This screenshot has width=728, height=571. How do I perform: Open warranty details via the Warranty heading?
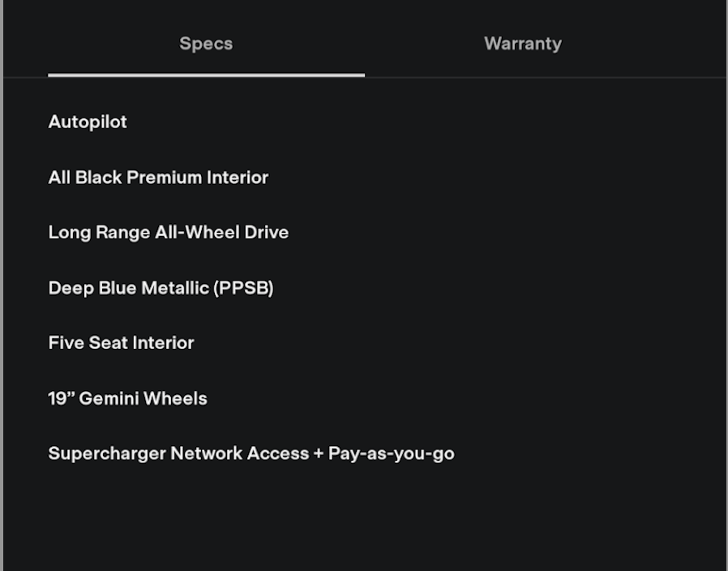522,44
